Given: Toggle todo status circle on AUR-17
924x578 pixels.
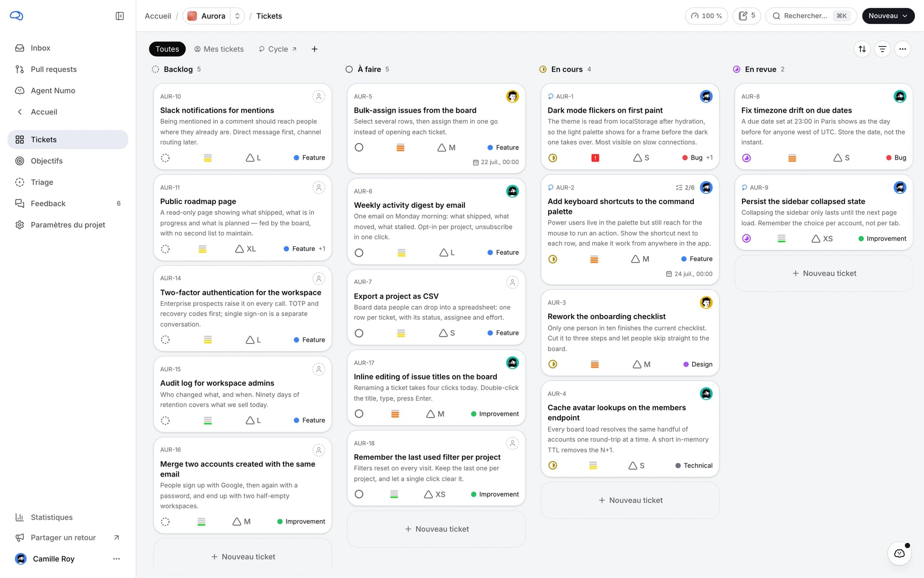Looking at the screenshot, I should tap(359, 414).
